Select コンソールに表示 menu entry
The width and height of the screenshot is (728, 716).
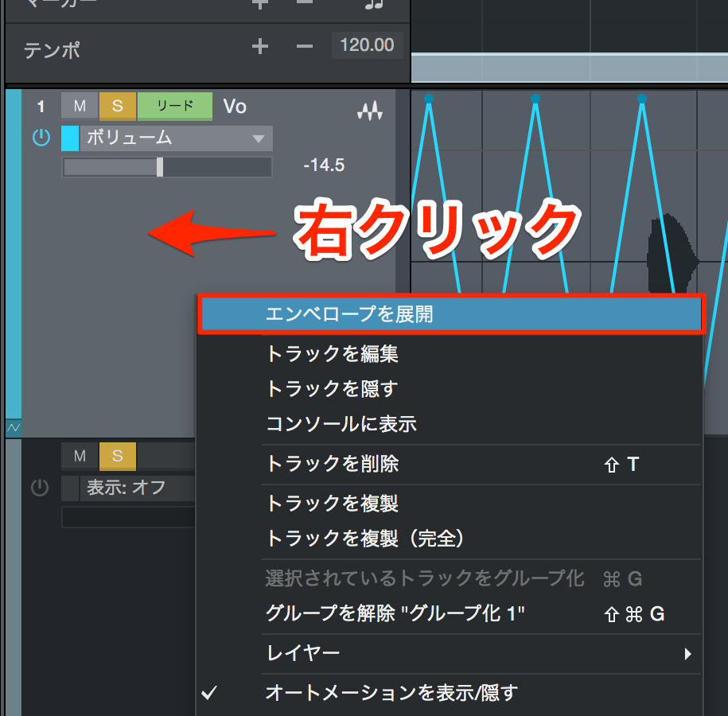(450, 424)
